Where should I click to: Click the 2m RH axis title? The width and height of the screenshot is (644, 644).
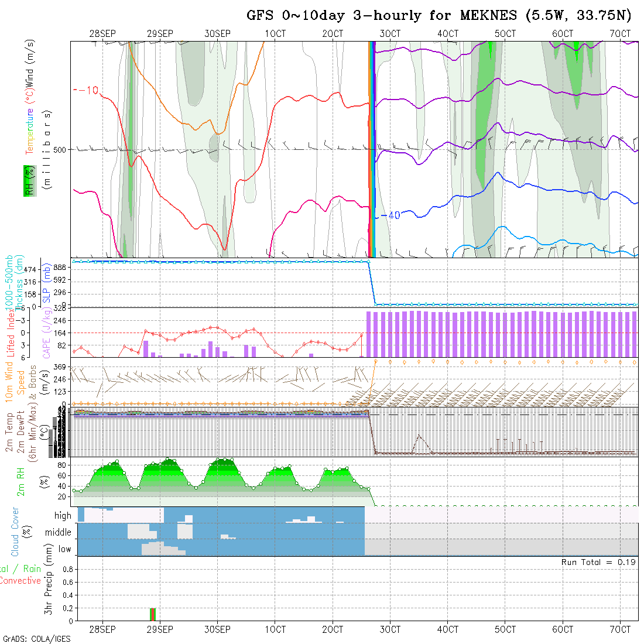(21, 482)
